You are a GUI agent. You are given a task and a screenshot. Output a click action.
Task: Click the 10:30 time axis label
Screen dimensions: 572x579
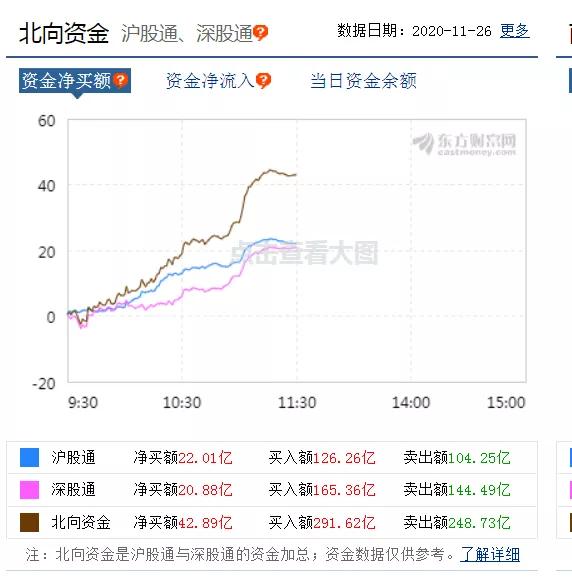point(182,402)
